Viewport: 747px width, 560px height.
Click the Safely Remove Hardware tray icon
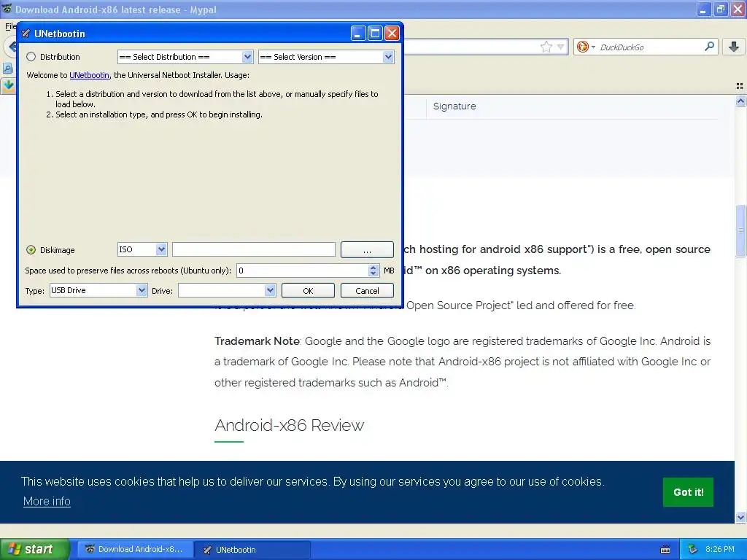pos(692,550)
